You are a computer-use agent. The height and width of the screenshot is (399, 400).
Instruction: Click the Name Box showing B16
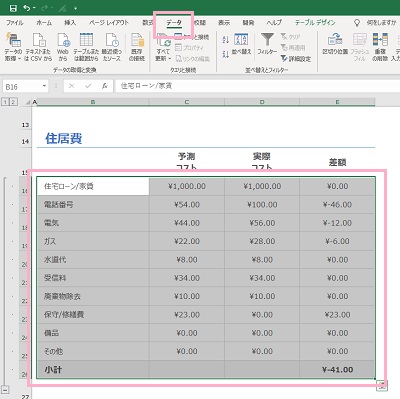22,87
